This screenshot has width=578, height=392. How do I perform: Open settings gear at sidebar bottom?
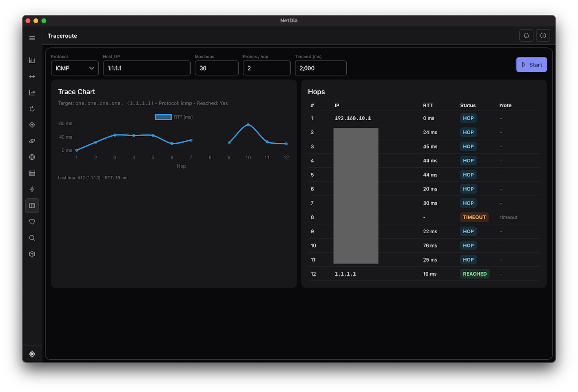(32, 354)
